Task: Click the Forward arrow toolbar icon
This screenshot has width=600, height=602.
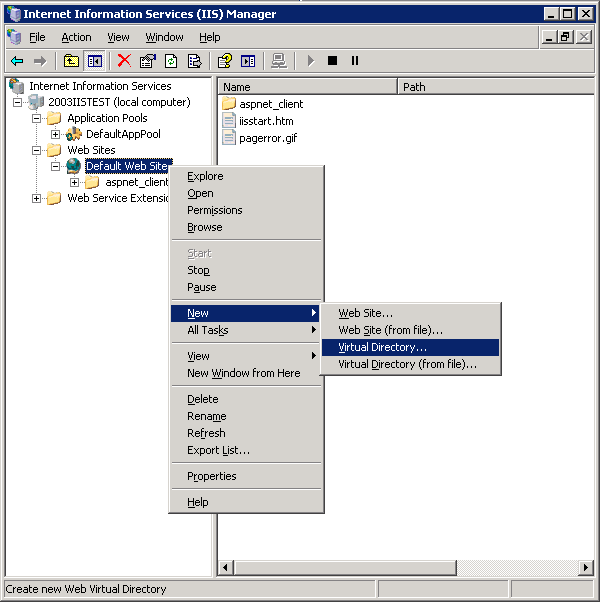Action: 40,61
